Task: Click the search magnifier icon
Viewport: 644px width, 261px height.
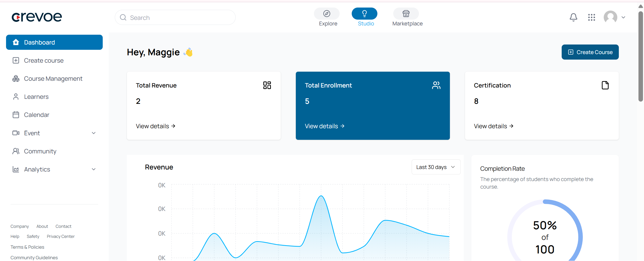Action: (123, 17)
